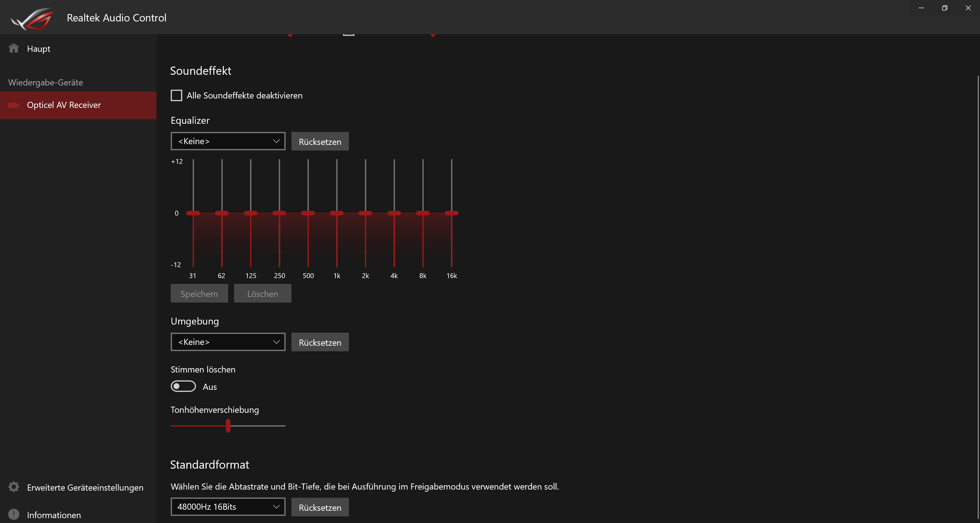Click the 1k equalizer band handle
Viewport: 980px width, 523px height.
coord(337,213)
